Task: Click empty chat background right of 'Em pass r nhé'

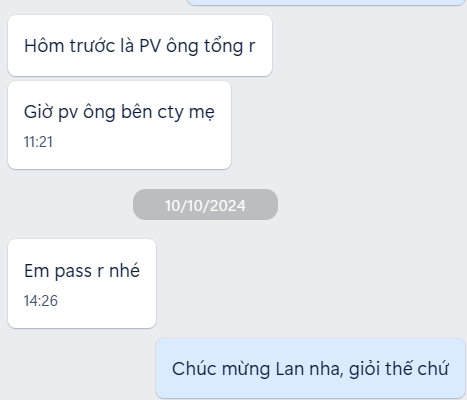Action: point(300,283)
